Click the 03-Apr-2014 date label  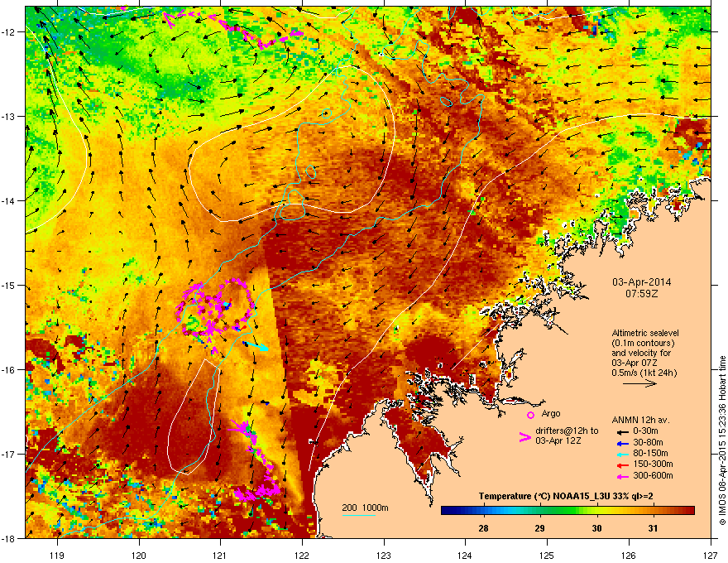click(x=641, y=282)
